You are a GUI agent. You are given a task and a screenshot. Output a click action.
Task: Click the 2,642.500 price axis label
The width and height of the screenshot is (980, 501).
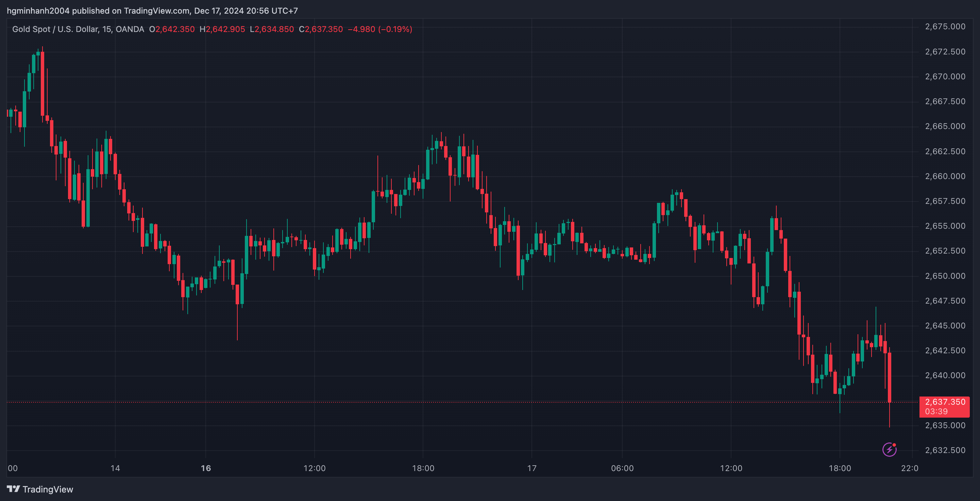(x=945, y=351)
